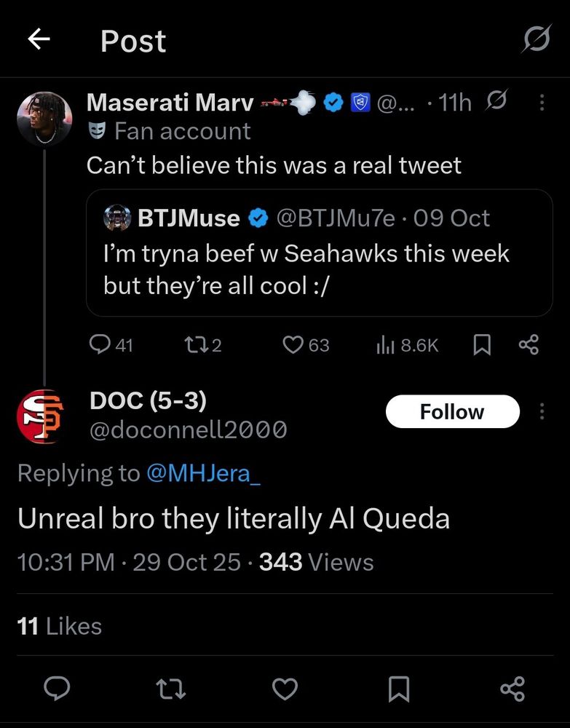Show the 11 Likes list

(60, 626)
